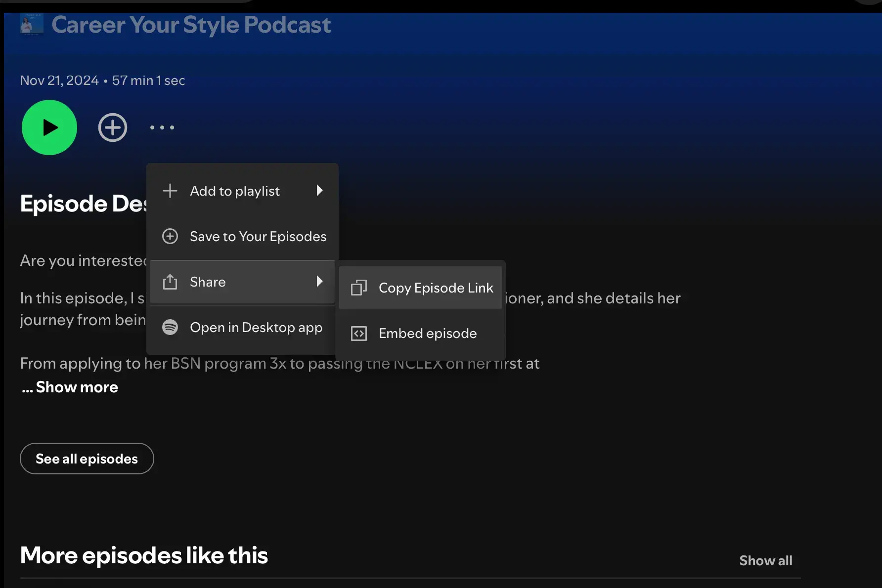Click the plus icon for Add to playlist
882x588 pixels.
click(170, 191)
